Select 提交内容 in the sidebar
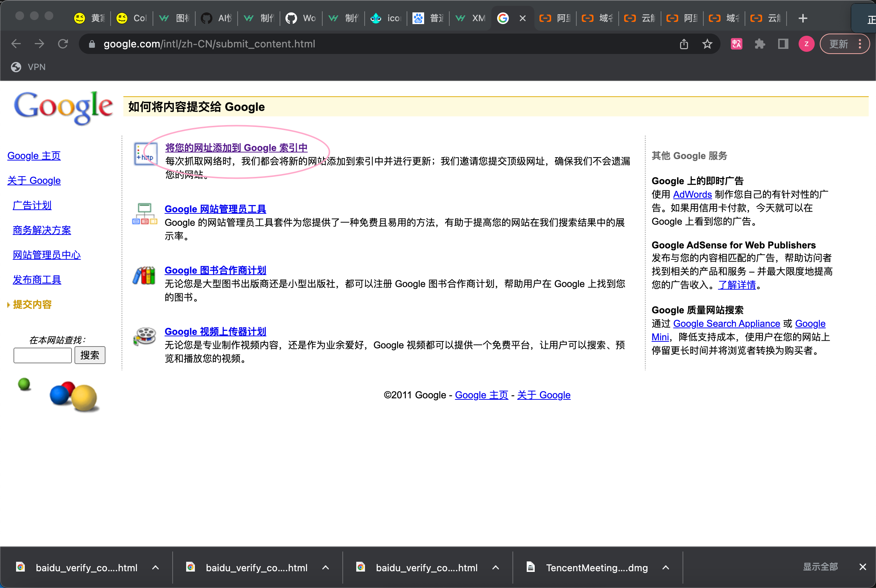This screenshot has height=588, width=876. (32, 304)
